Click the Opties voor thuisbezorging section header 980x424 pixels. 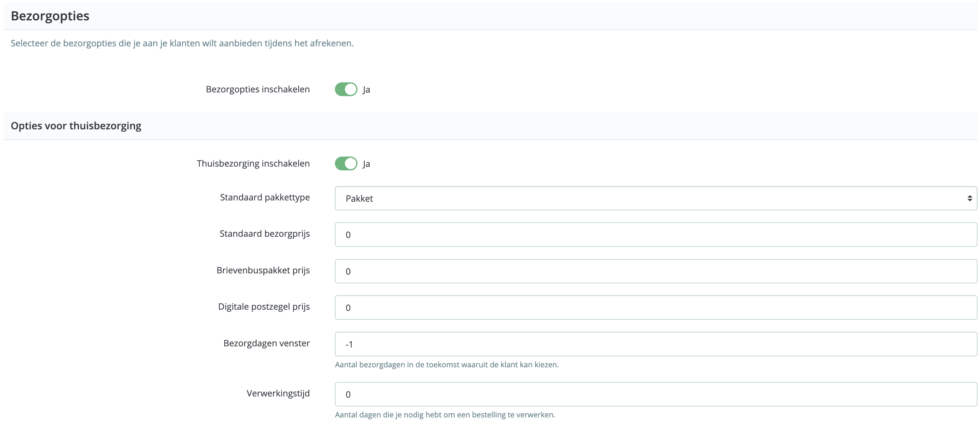[76, 126]
